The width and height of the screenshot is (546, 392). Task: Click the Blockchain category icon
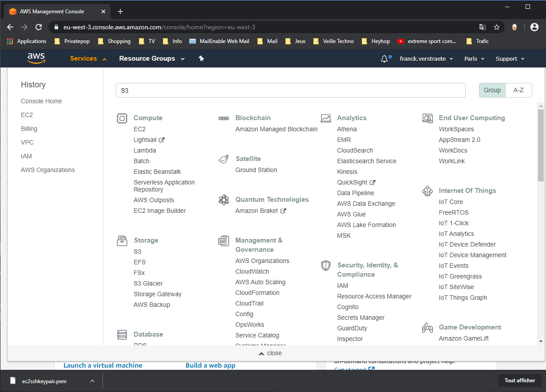(x=224, y=118)
